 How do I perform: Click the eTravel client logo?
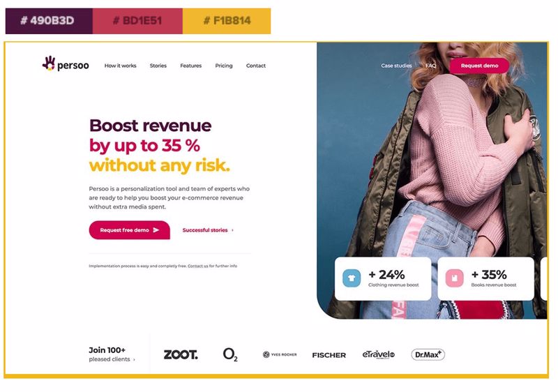click(378, 354)
